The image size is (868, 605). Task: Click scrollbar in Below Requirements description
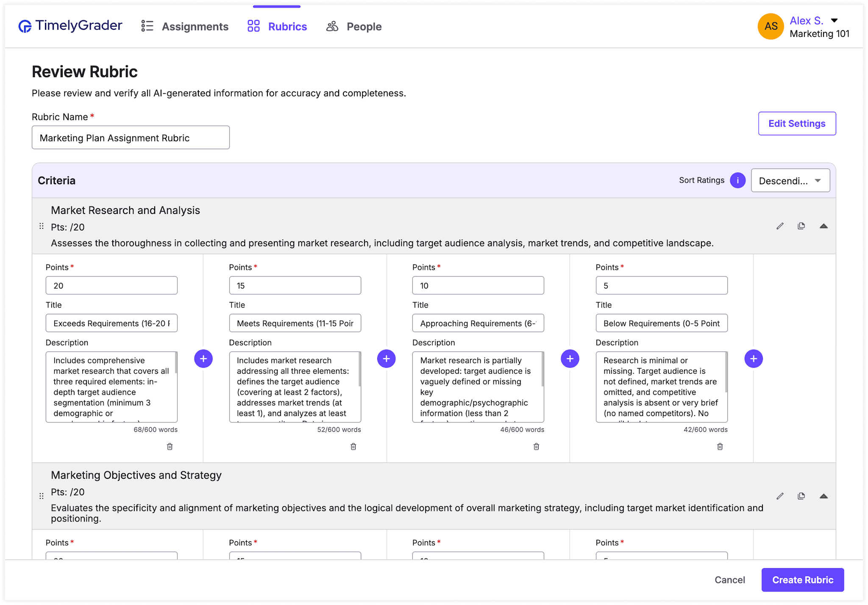726,372
